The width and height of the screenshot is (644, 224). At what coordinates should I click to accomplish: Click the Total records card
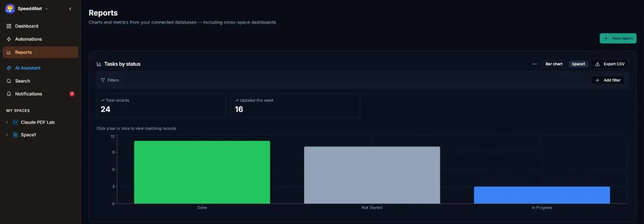tap(161, 106)
